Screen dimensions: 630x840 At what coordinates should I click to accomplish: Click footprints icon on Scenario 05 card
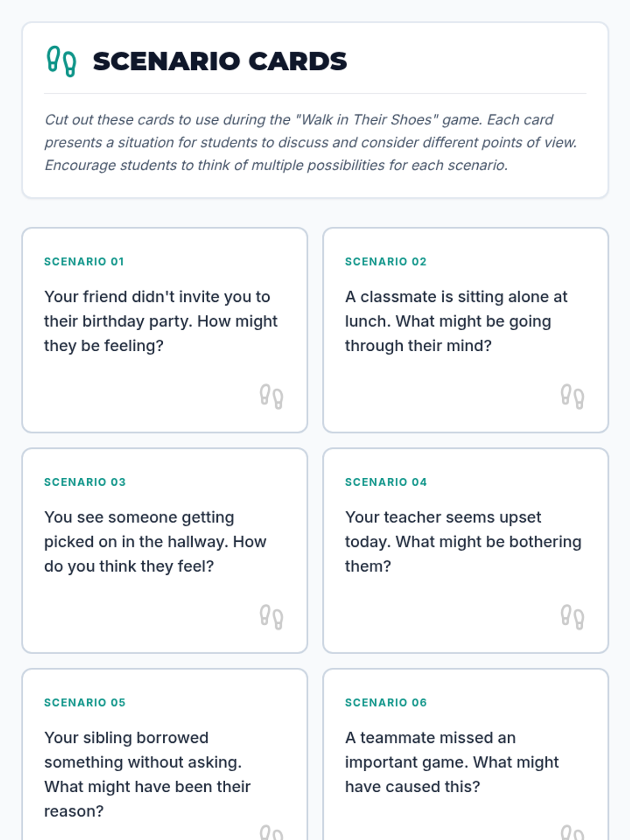(271, 832)
